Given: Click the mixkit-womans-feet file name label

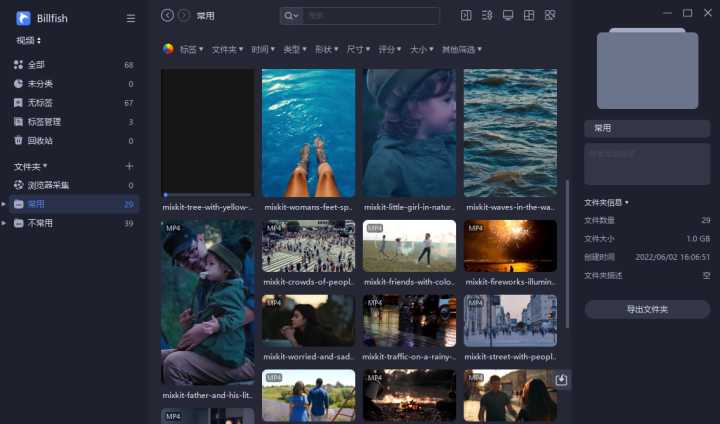Looking at the screenshot, I should point(309,207).
